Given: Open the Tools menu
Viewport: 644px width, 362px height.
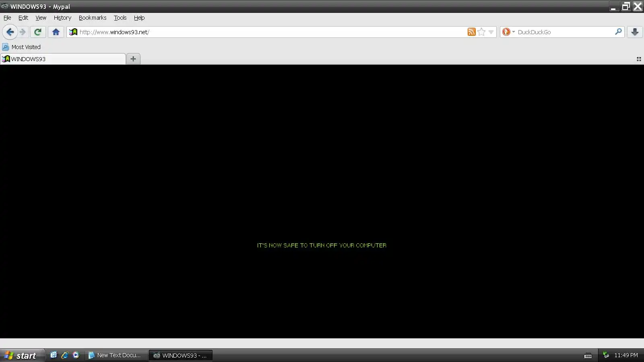Looking at the screenshot, I should [x=120, y=18].
